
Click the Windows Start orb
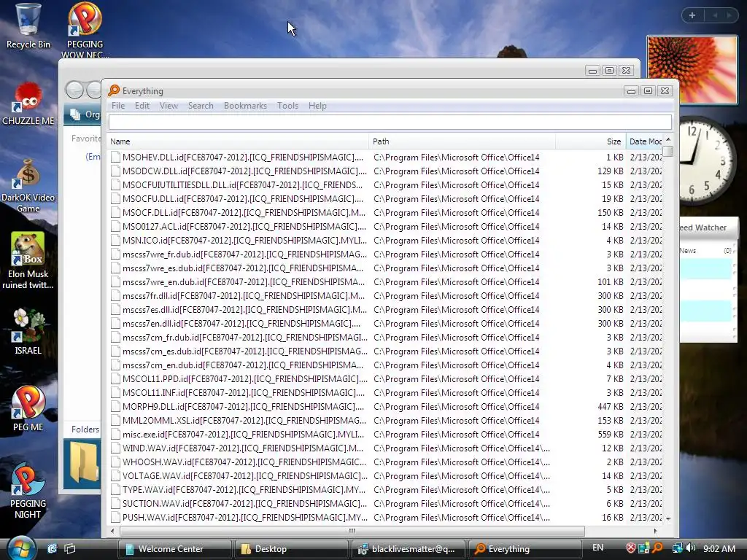pos(20,548)
